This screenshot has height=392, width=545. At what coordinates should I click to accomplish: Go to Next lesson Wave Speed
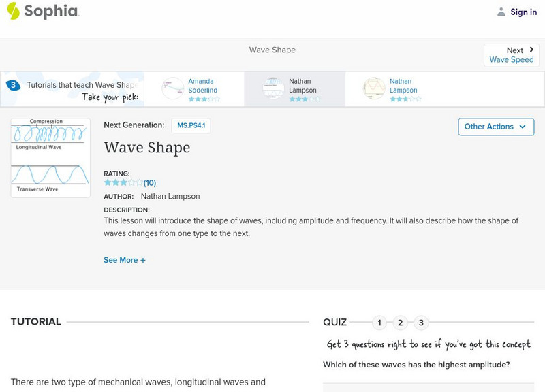[x=512, y=55]
